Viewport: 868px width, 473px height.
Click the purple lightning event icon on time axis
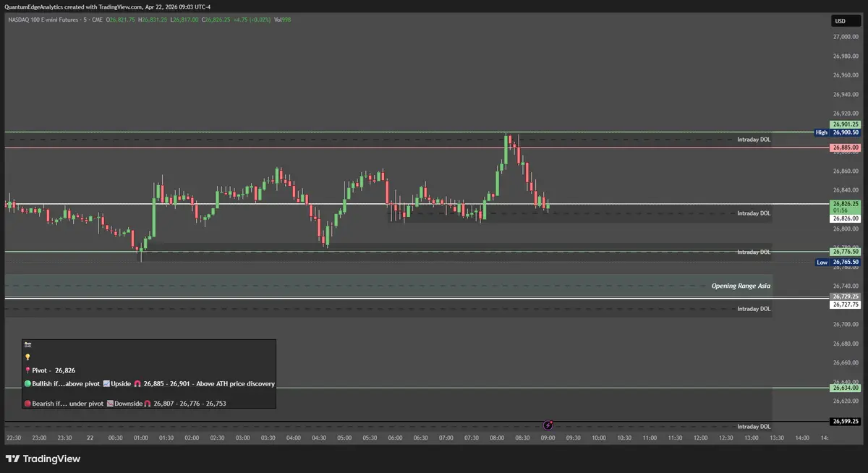point(548,425)
